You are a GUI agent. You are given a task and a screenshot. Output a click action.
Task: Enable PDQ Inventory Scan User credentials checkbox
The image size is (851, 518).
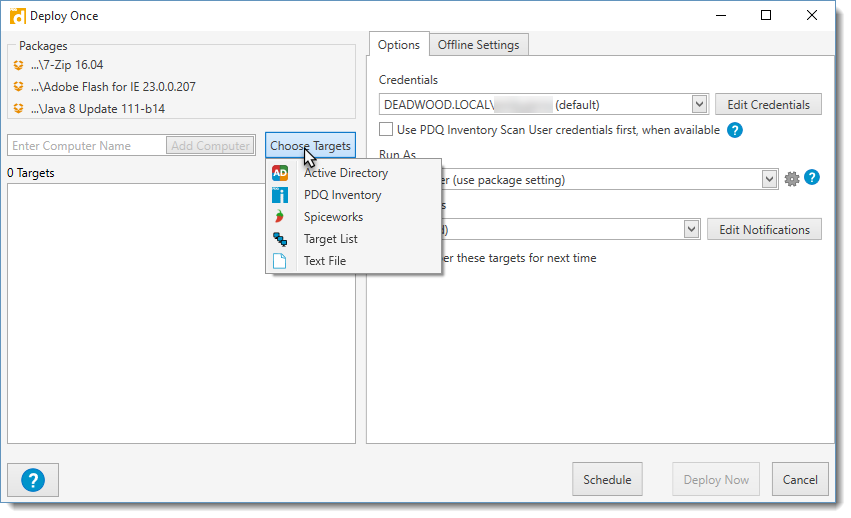(386, 130)
